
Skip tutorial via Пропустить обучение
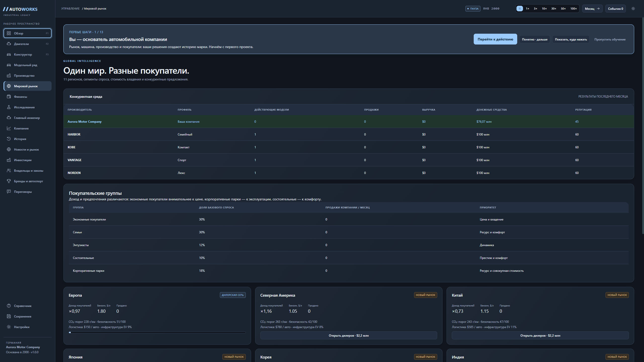point(610,39)
